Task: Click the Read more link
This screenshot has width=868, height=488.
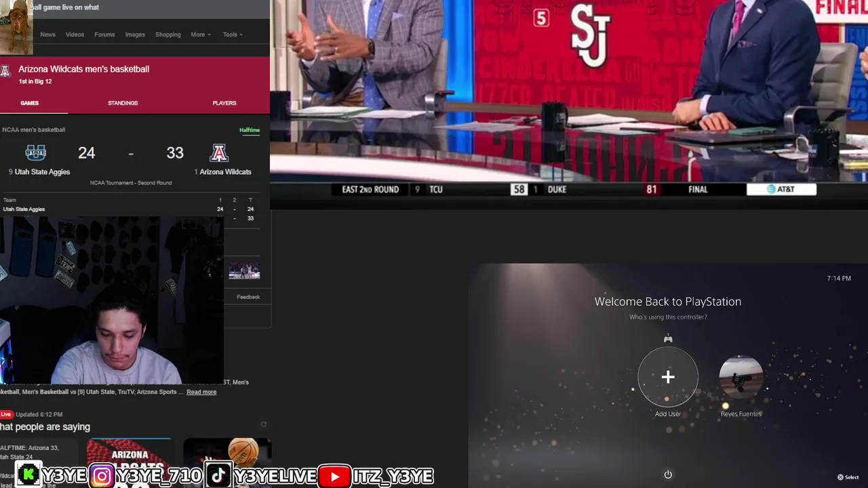Action: coord(201,392)
